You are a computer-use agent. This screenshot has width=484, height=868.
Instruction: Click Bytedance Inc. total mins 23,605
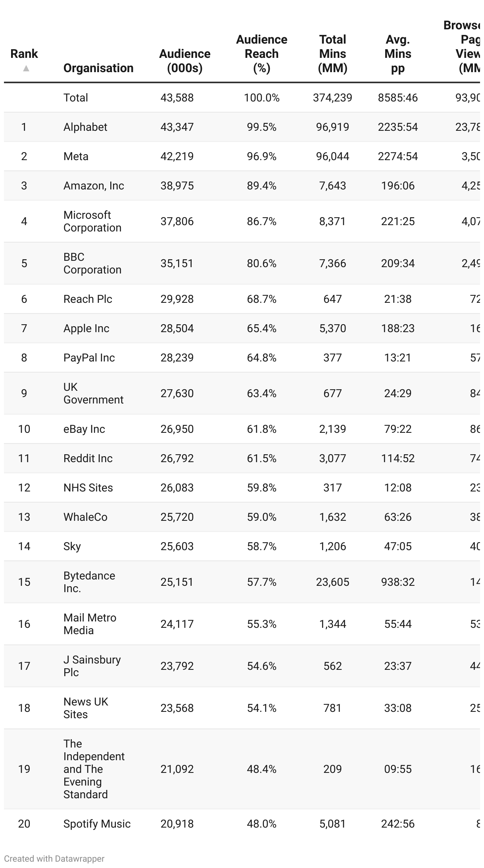point(332,582)
